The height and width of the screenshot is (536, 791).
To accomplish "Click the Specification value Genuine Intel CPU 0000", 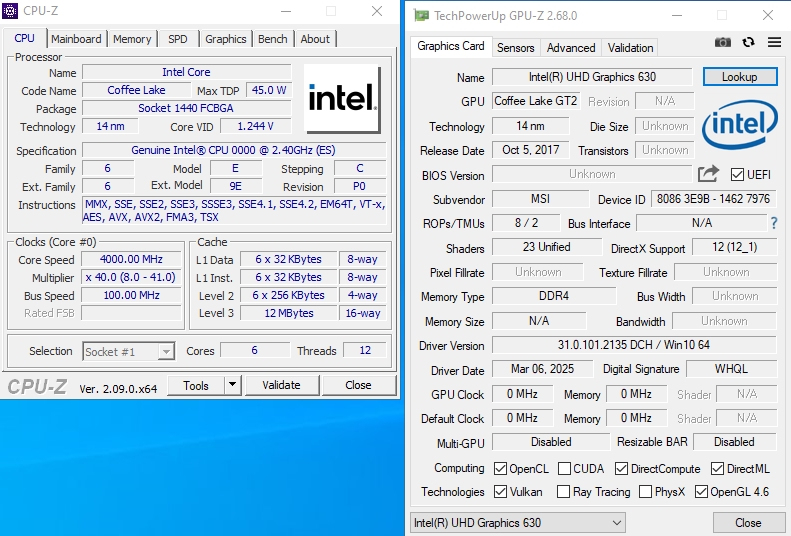I will pyautogui.click(x=234, y=150).
